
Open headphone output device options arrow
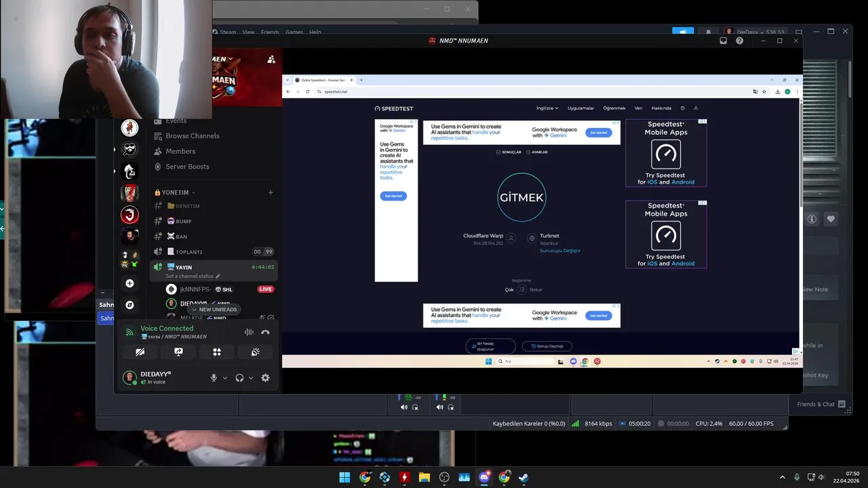(251, 378)
